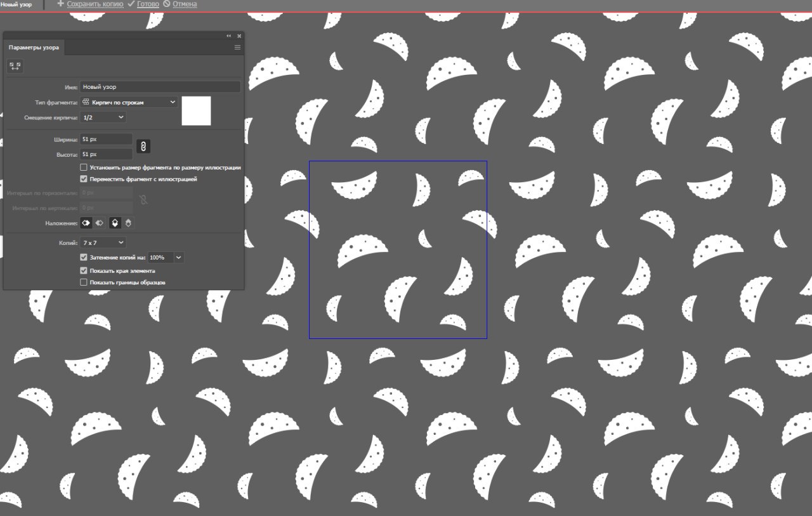Enable Установить размер фрагмента по размеру иллюстрации
812x516 pixels.
point(84,168)
